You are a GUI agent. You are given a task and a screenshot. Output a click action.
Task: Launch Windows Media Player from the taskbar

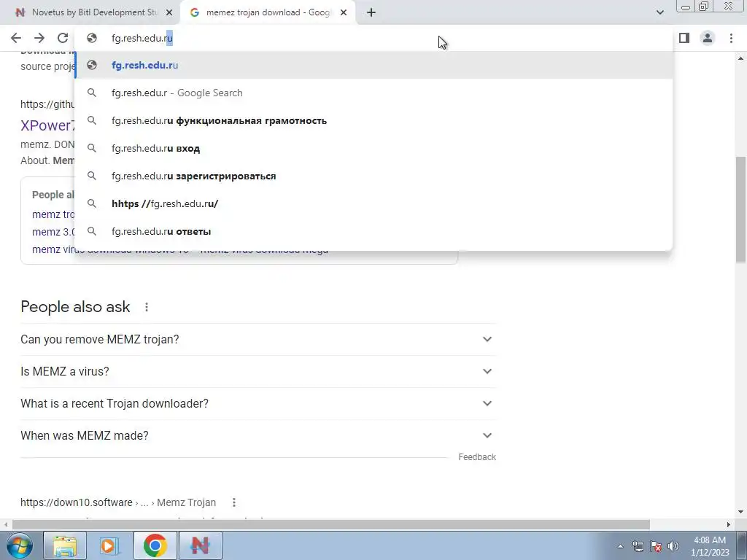point(109,545)
